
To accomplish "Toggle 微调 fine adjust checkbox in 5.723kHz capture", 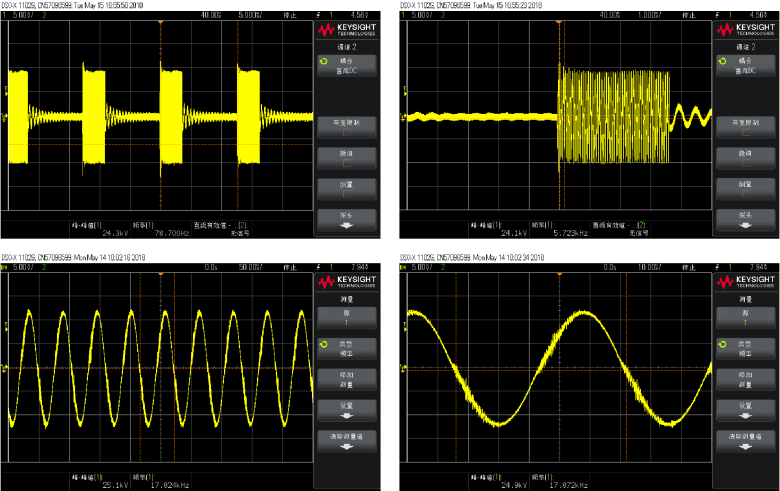I will point(745,156).
